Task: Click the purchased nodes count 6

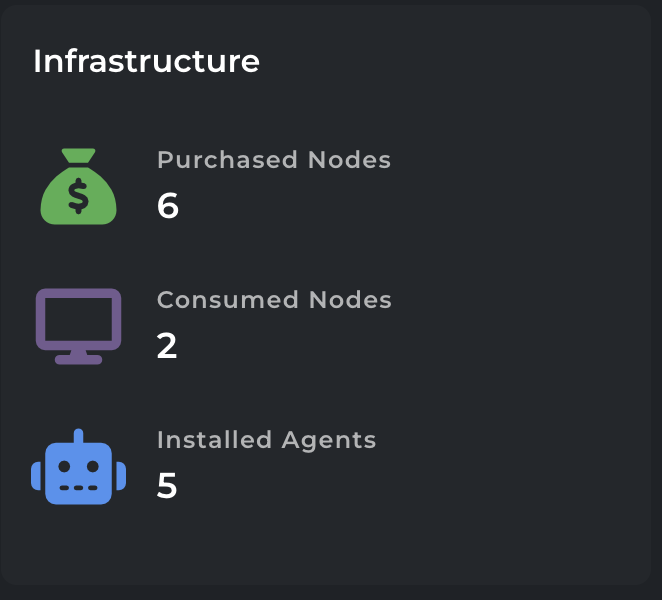Action: coord(168,205)
